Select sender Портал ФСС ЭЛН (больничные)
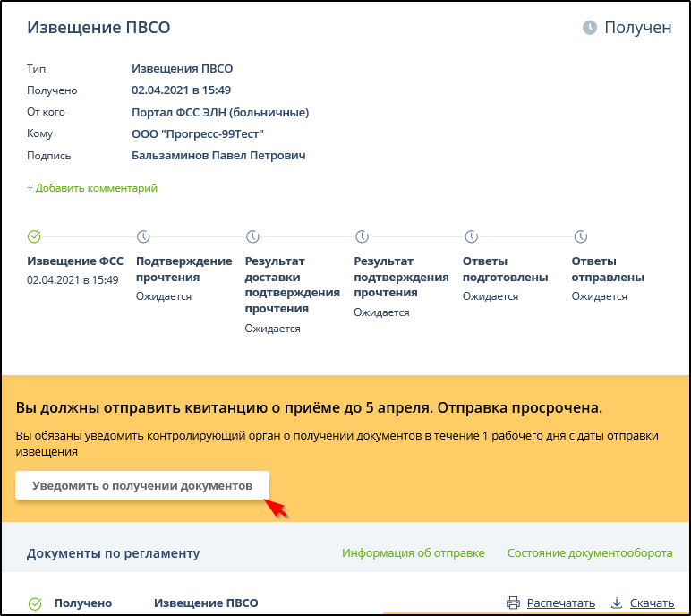The image size is (691, 616). [x=220, y=112]
